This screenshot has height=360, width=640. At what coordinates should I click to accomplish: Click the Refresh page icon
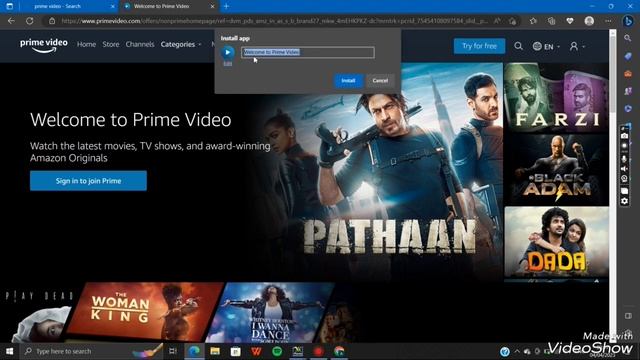coord(30,21)
